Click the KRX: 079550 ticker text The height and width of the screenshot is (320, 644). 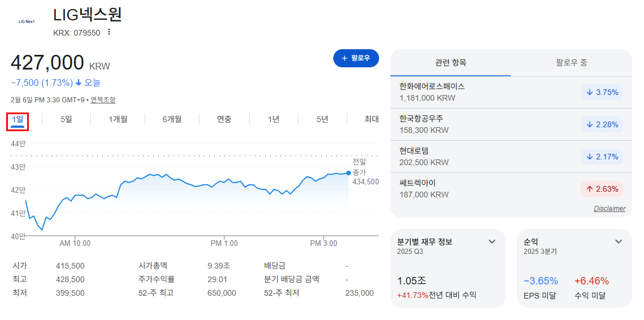point(77,33)
